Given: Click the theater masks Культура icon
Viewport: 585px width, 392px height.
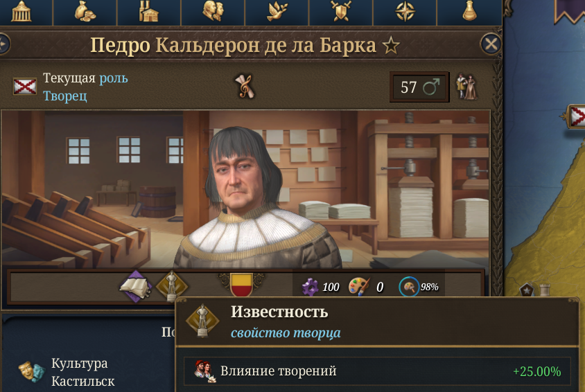Looking at the screenshot, I should [32, 371].
